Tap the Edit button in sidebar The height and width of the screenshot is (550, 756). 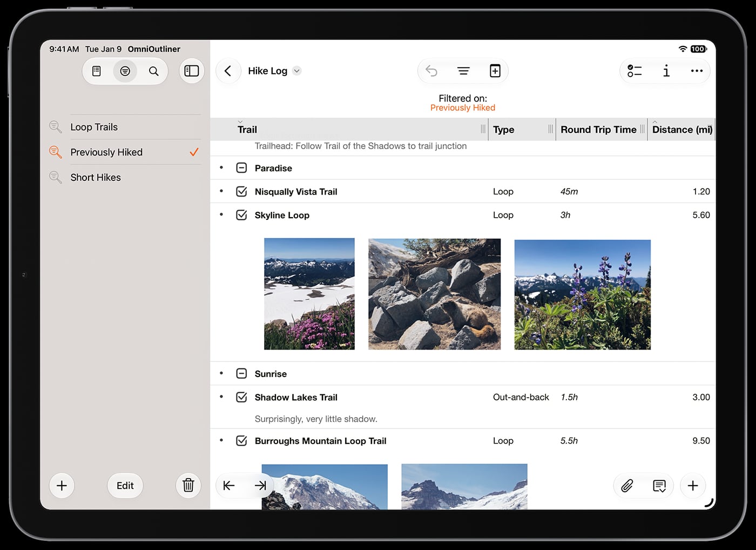[125, 485]
